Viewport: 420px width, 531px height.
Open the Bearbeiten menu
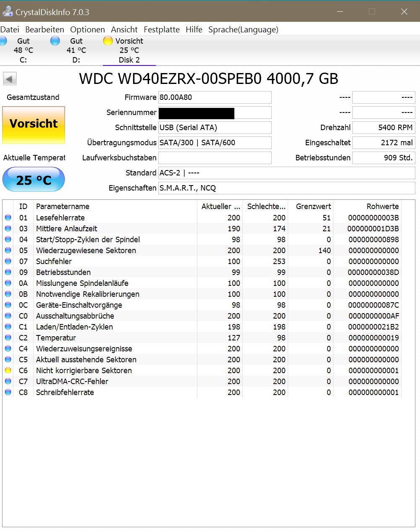tap(45, 29)
